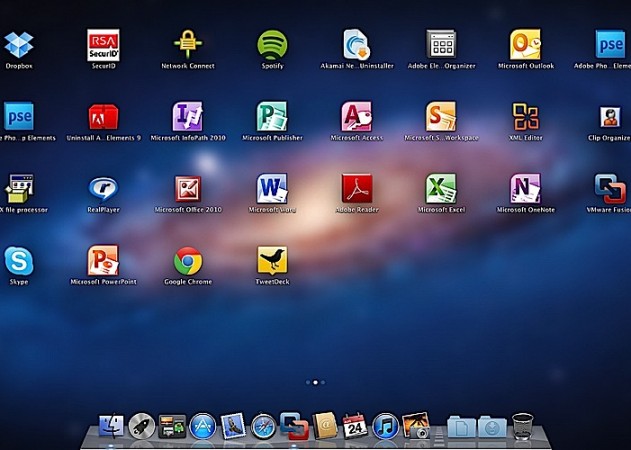This screenshot has width=631, height=450.
Task: Launch Microsoft PowerPoint
Action: (103, 261)
